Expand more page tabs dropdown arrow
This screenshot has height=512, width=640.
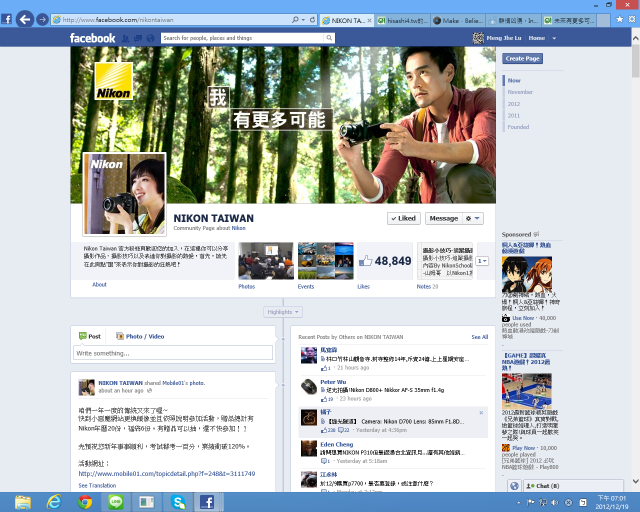482,261
